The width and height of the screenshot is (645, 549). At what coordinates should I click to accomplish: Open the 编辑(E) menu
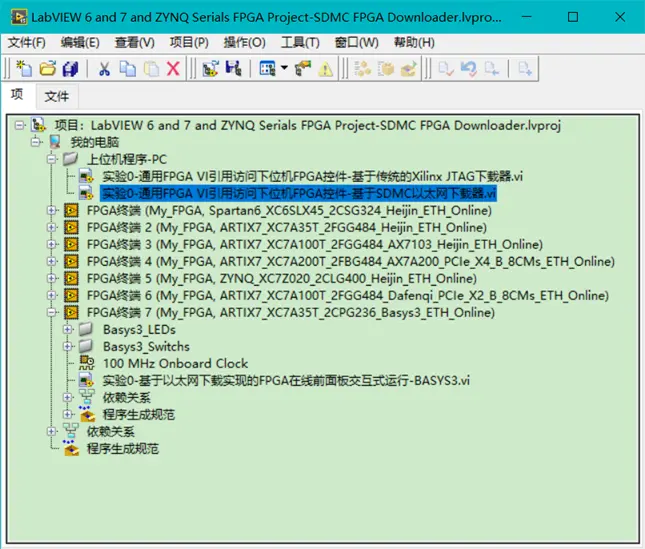pos(80,42)
